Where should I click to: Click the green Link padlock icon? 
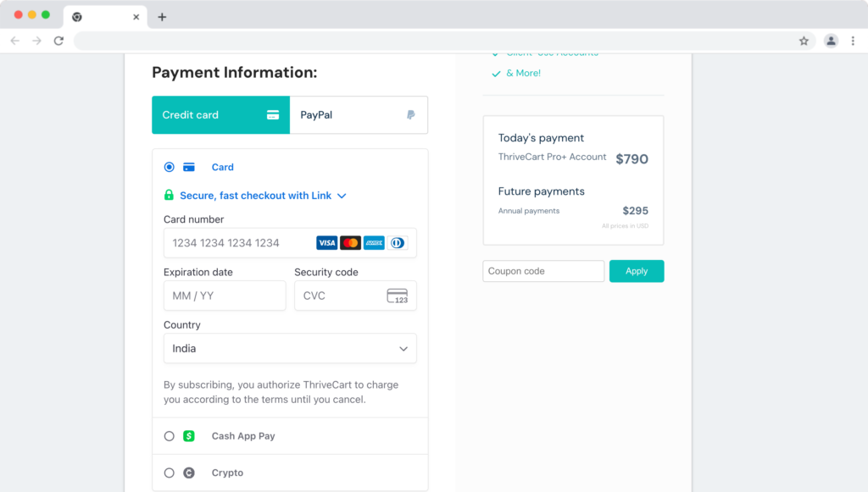[x=168, y=195]
